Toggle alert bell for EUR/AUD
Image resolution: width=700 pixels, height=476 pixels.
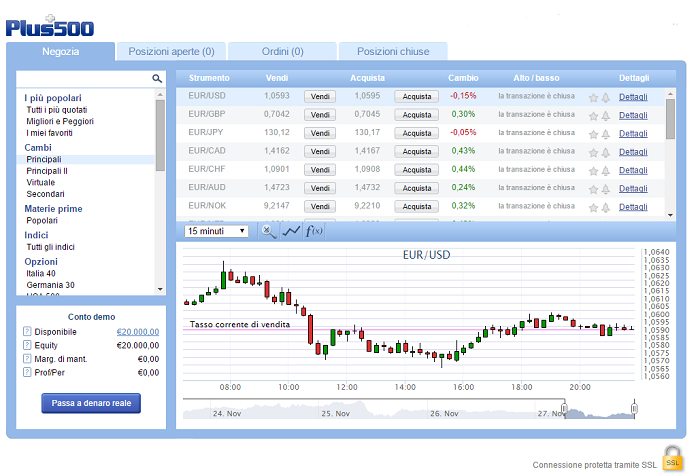click(x=606, y=188)
